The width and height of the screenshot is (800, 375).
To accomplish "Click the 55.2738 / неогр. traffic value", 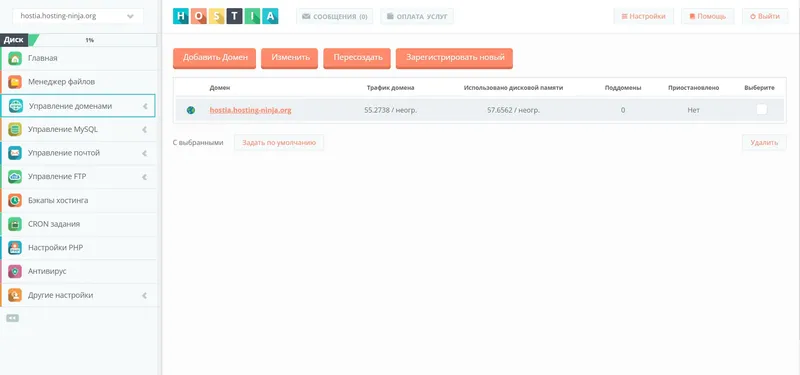I will [x=390, y=110].
